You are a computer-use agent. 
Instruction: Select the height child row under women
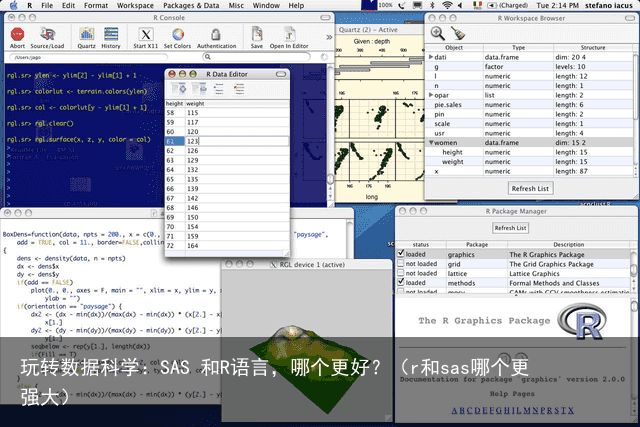coord(530,152)
